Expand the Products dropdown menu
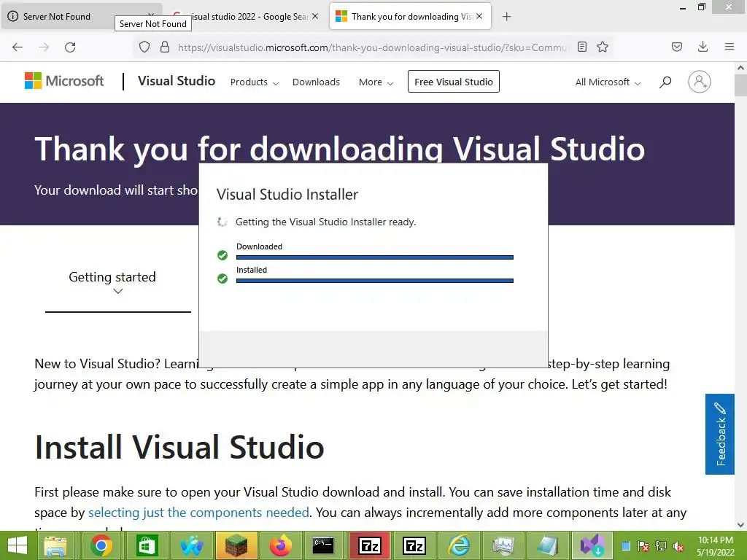The image size is (747, 560). pyautogui.click(x=255, y=82)
